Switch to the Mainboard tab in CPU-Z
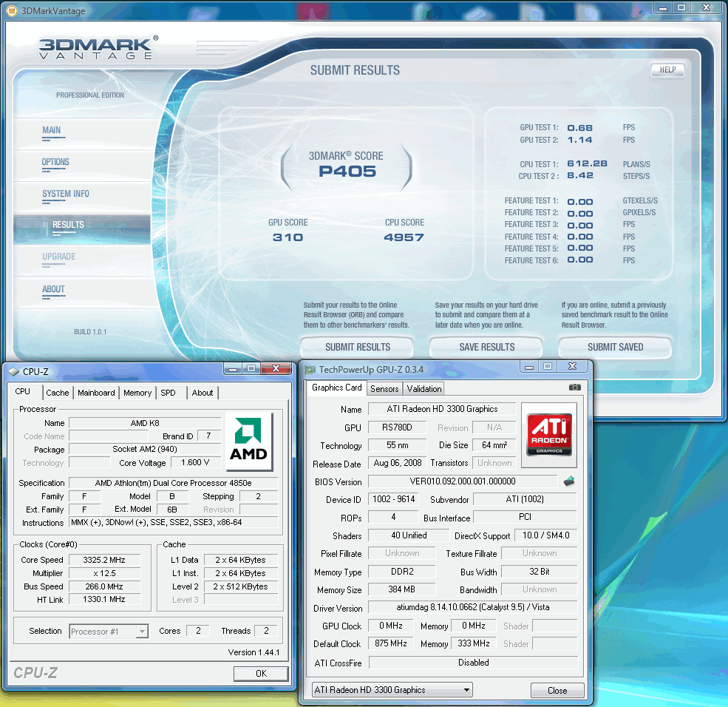The image size is (728, 707). (x=96, y=393)
